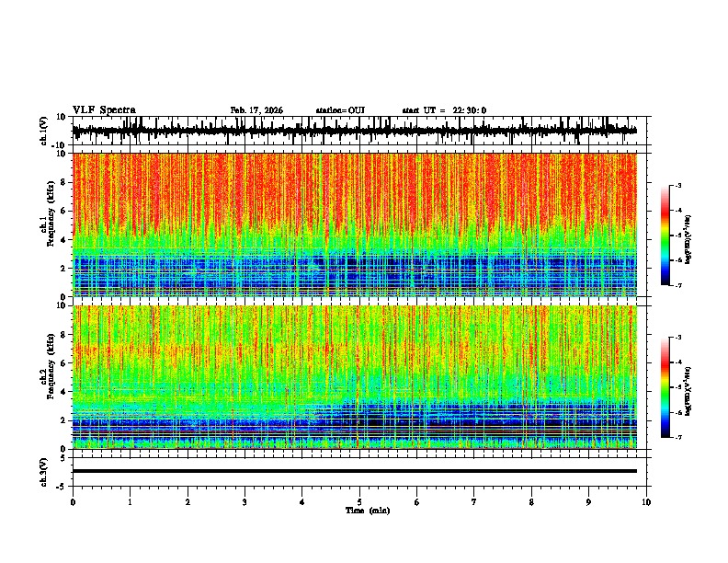Select the ch.2 Frequency (kHz) axis label
This screenshot has width=728, height=563.
click(51, 366)
